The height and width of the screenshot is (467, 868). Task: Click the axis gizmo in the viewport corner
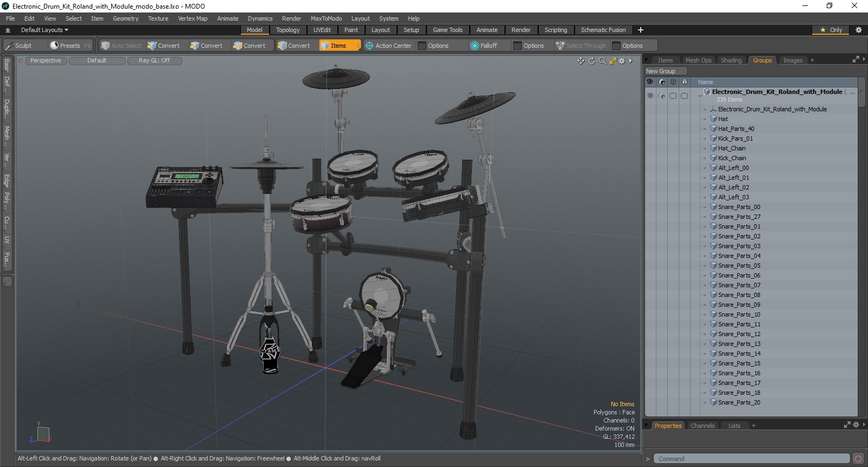point(41,432)
